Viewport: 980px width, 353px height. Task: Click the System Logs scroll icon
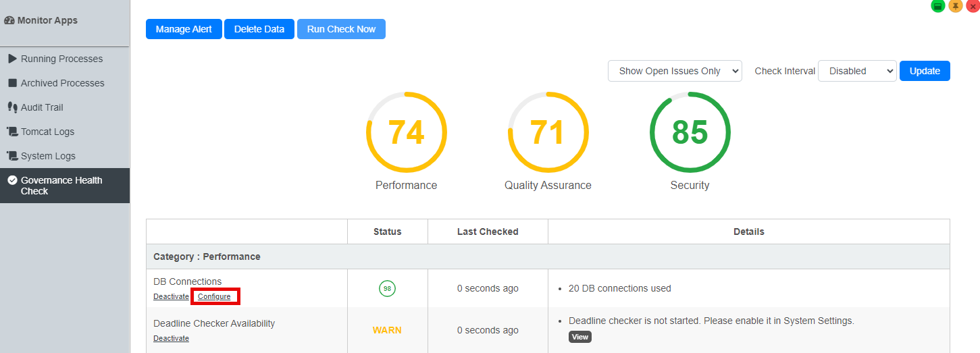[12, 156]
